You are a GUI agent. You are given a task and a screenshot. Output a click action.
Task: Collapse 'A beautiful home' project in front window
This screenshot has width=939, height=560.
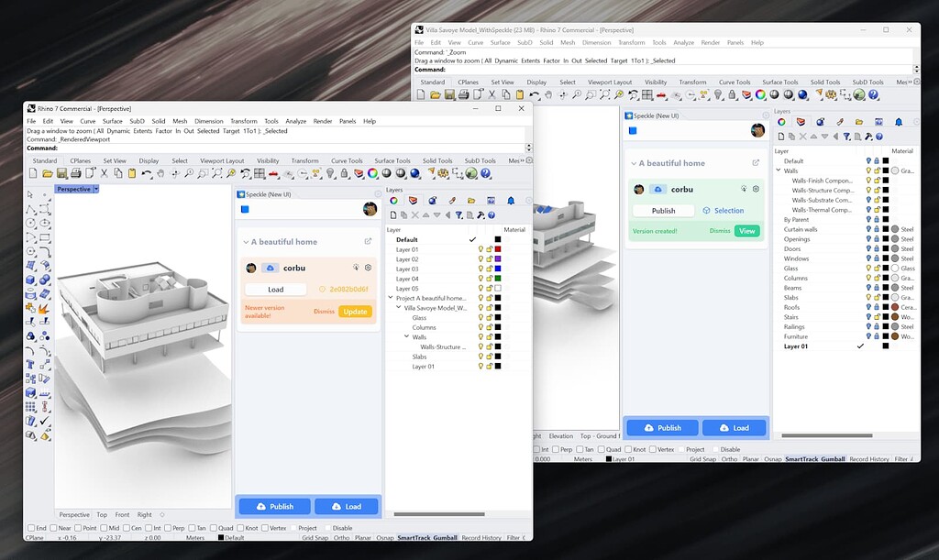coord(246,242)
